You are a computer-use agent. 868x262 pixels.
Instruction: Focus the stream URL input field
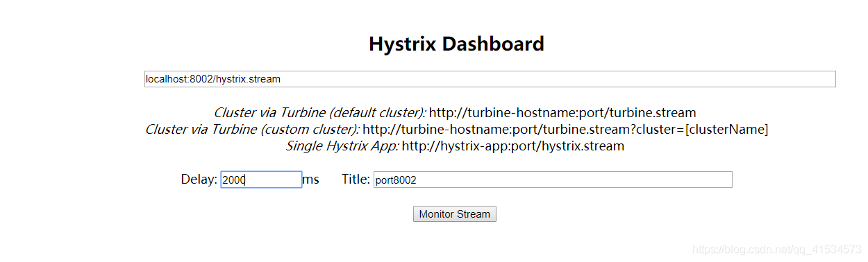click(490, 79)
